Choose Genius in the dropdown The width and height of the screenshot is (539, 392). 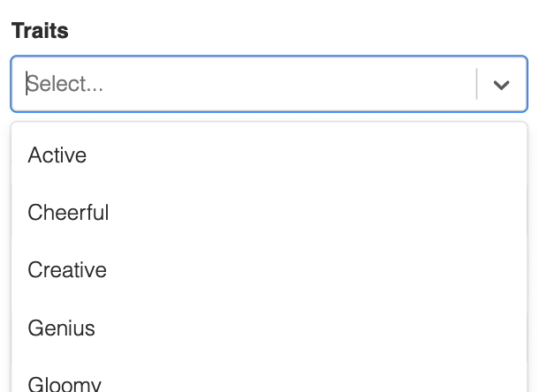click(x=61, y=328)
